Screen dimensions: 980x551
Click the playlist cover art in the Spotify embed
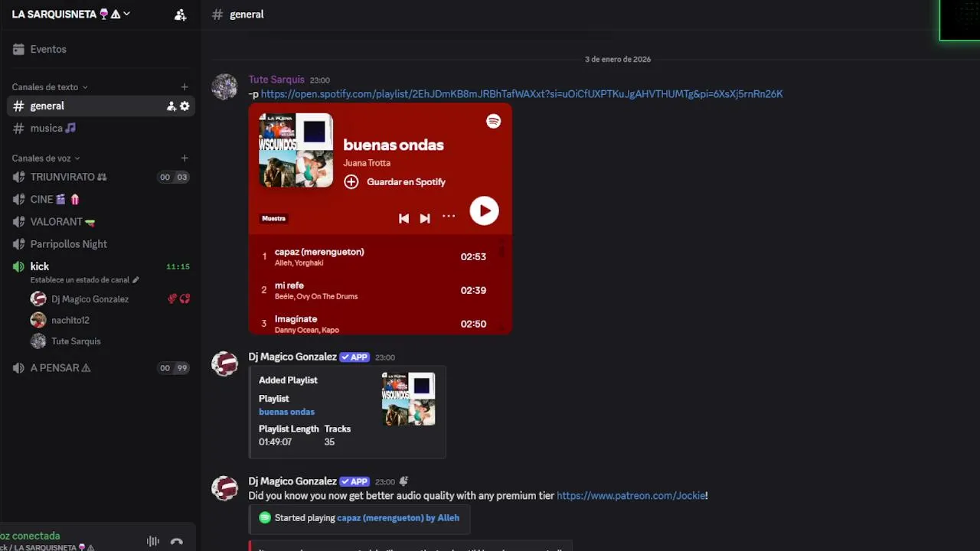296,150
